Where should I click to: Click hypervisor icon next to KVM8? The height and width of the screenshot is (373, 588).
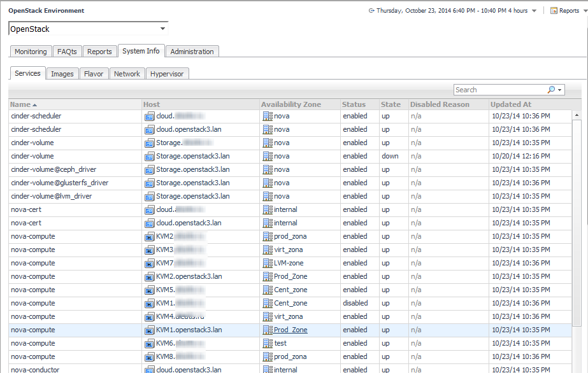149,357
